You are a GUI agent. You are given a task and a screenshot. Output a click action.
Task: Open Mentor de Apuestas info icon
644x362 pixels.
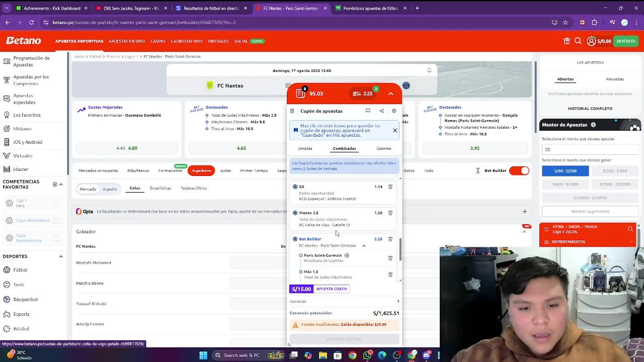pyautogui.click(x=593, y=125)
